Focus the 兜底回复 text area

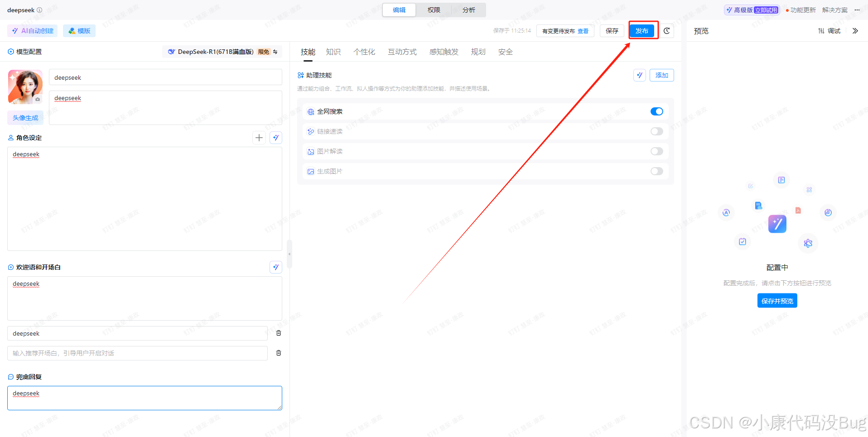pyautogui.click(x=145, y=398)
